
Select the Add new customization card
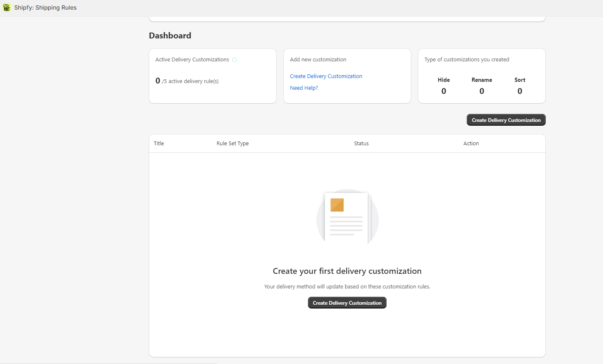[x=347, y=76]
